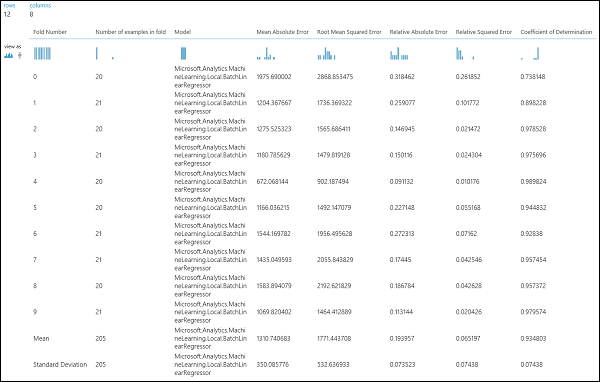This screenshot has width=600, height=382.
Task: Click cell value 0.978528
Action: [x=533, y=129]
